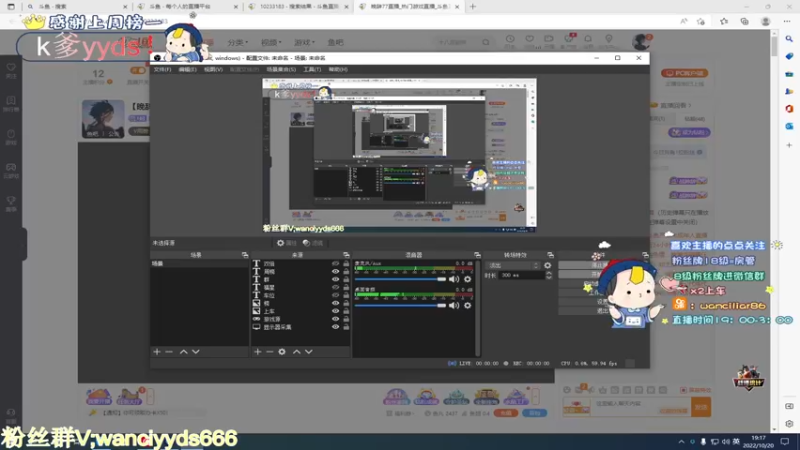Screen dimensions: 800x450
Task: Click Douyu search magnifier icon
Action: click(486, 42)
